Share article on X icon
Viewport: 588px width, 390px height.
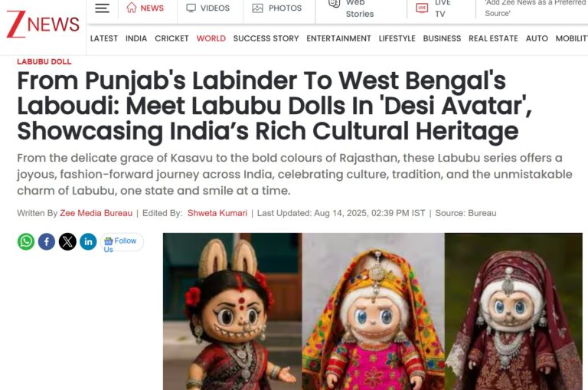(67, 241)
